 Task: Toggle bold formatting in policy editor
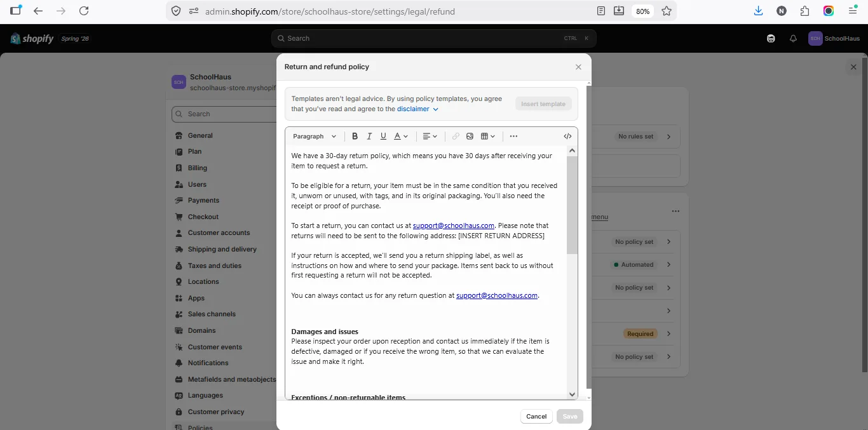[x=355, y=137]
